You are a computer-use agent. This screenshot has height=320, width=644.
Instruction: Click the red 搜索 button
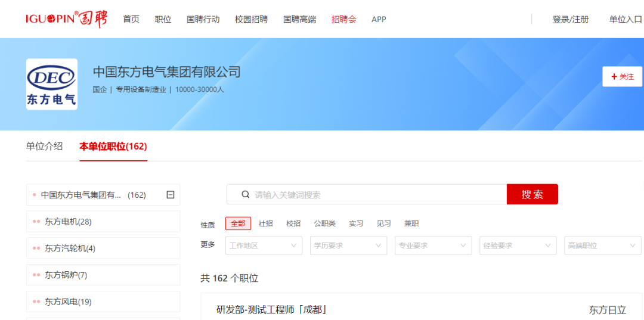[532, 194]
